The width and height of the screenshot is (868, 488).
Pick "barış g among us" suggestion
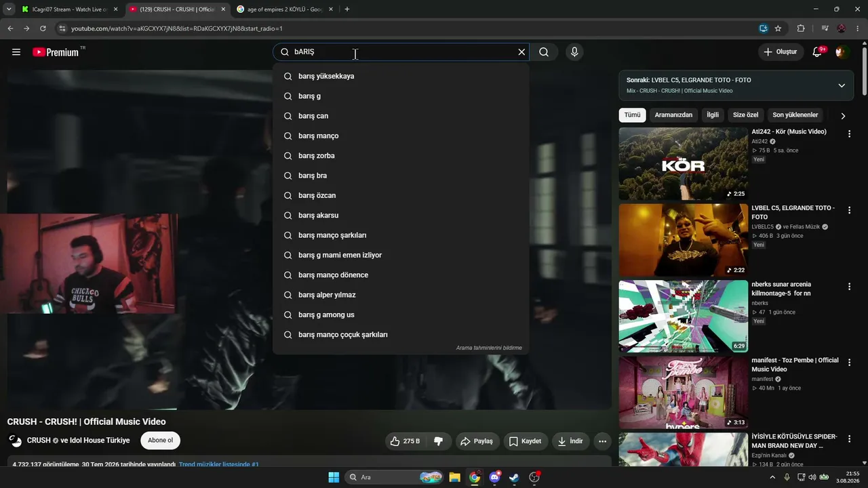click(x=401, y=314)
